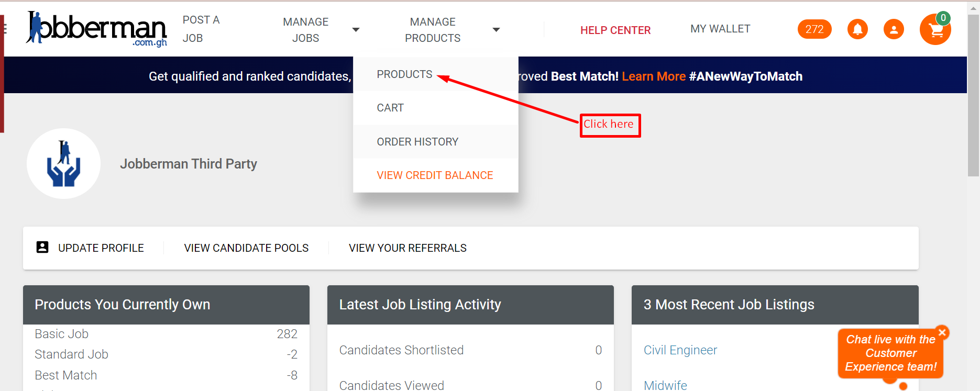Screen dimensions: 980x391
Task: Click the Jobberman logo
Action: click(96, 29)
